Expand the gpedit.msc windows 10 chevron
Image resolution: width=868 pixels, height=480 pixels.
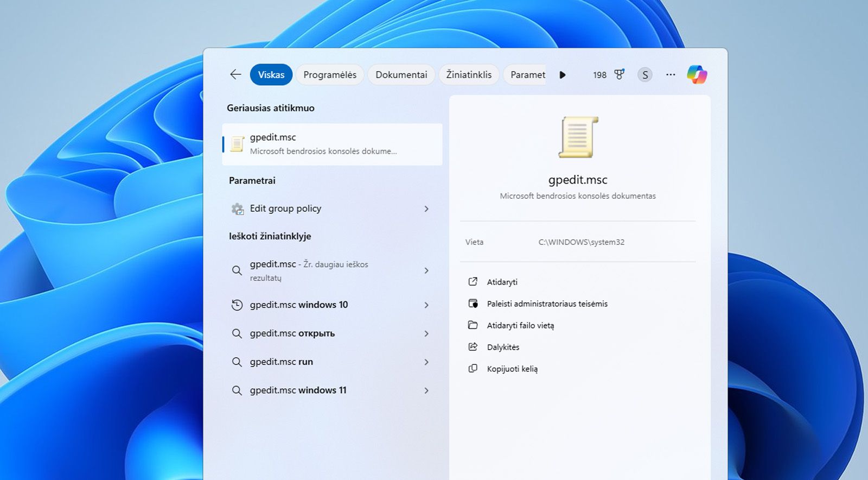(x=426, y=305)
